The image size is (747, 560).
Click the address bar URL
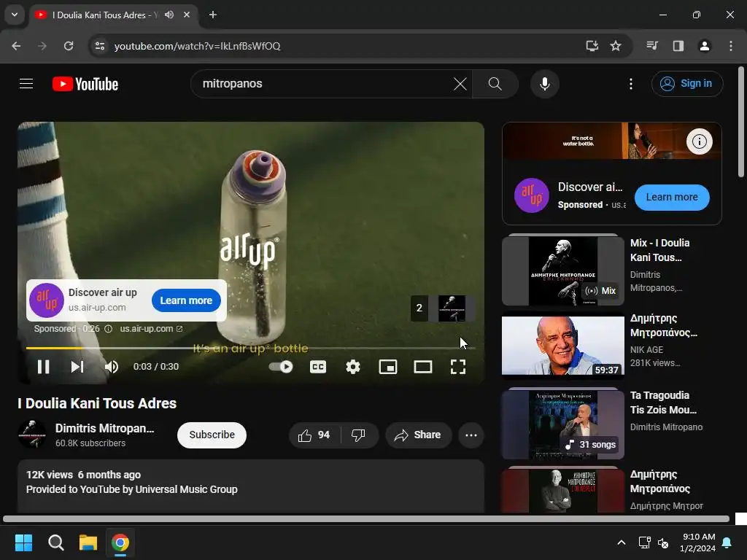tap(197, 46)
